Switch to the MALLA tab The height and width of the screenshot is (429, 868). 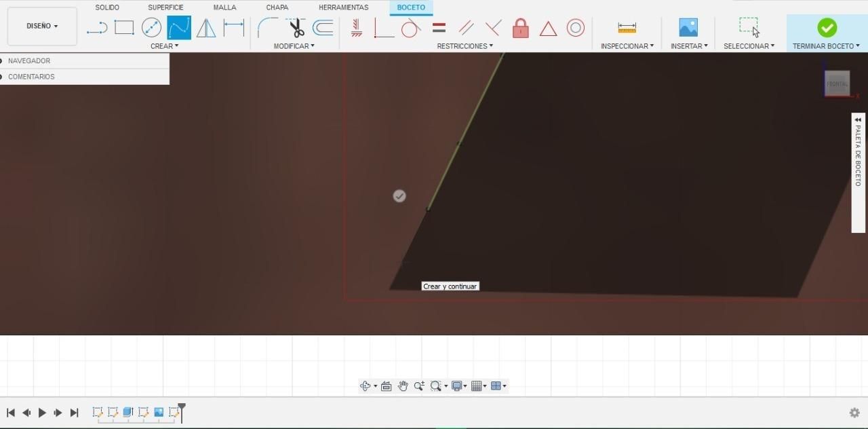coord(224,7)
